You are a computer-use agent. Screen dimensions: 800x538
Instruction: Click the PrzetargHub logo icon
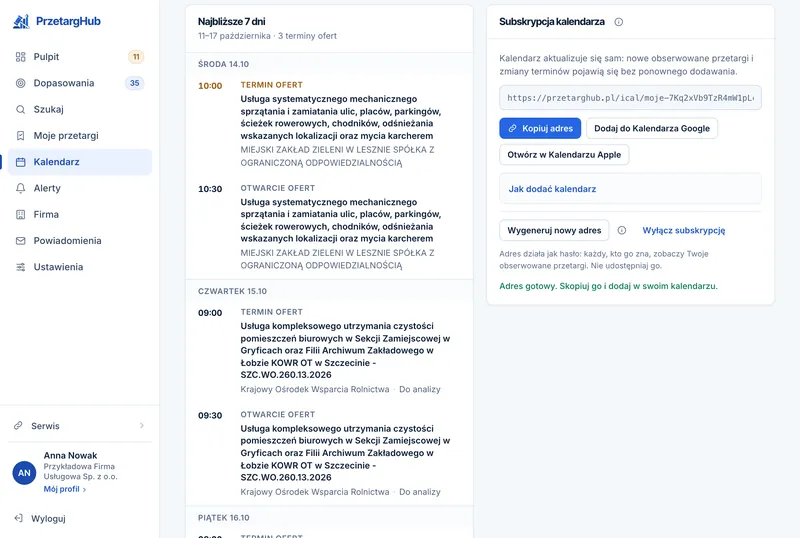coord(21,21)
